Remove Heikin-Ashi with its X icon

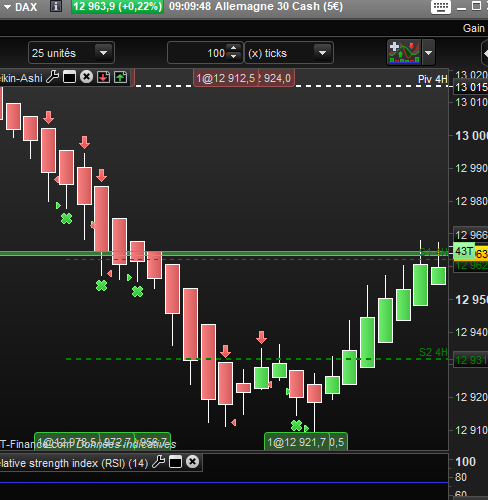(x=86, y=77)
